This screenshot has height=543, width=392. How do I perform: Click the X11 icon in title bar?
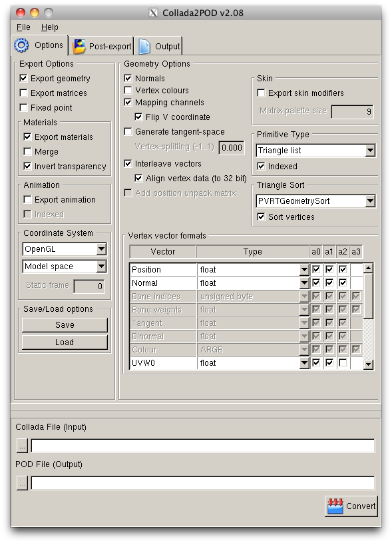(153, 13)
